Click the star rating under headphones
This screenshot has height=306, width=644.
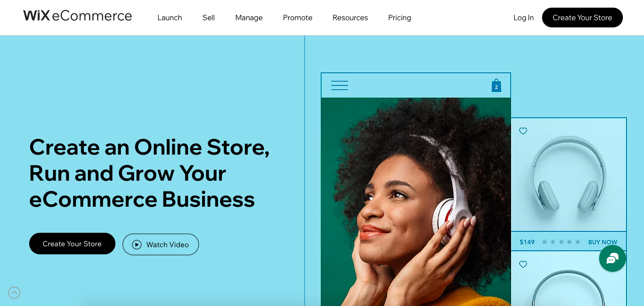[x=561, y=242]
